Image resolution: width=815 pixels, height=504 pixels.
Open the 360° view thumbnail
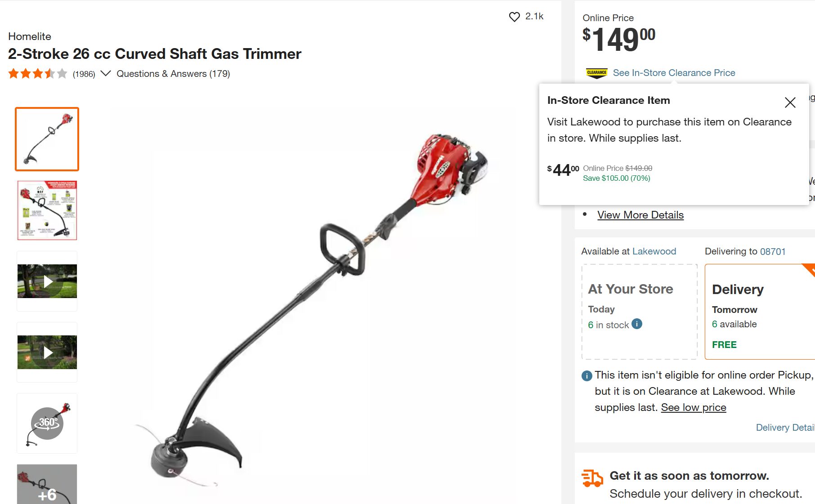pos(47,423)
